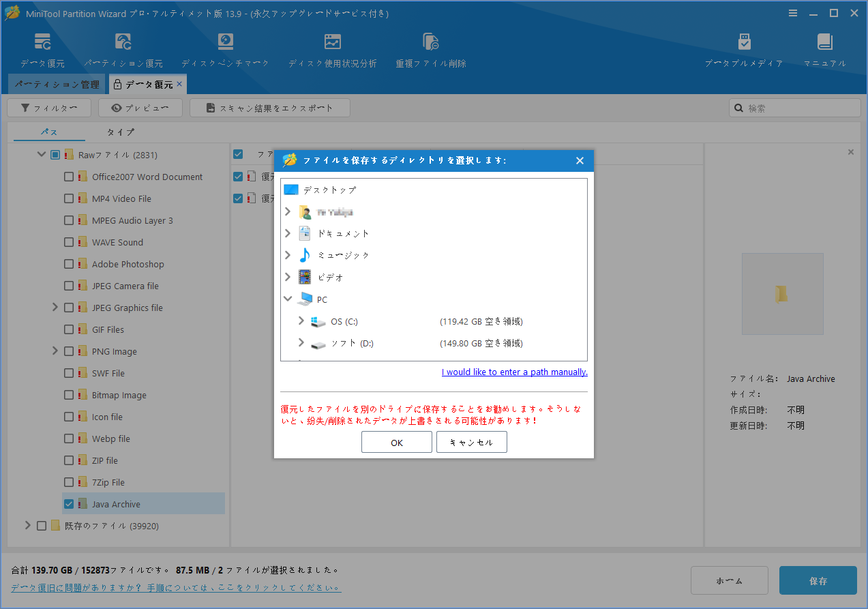Launch the ディスクベンチマーク icon
The width and height of the screenshot is (868, 609).
point(225,42)
